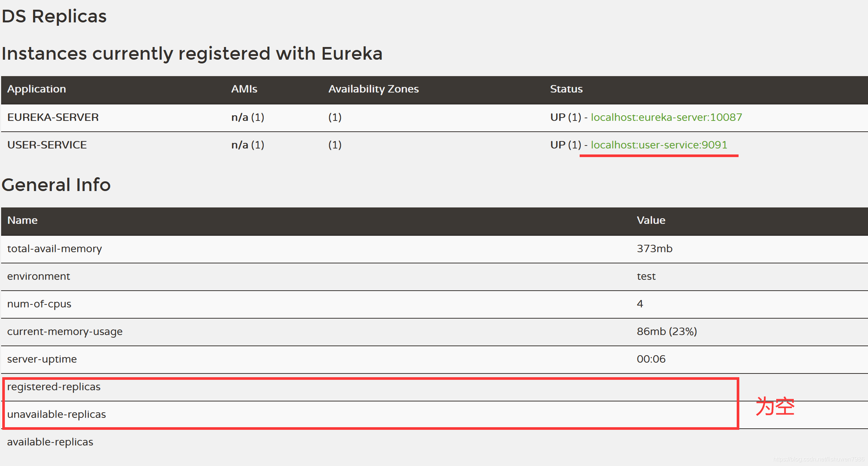Click the registered-replicas row name

click(54, 387)
